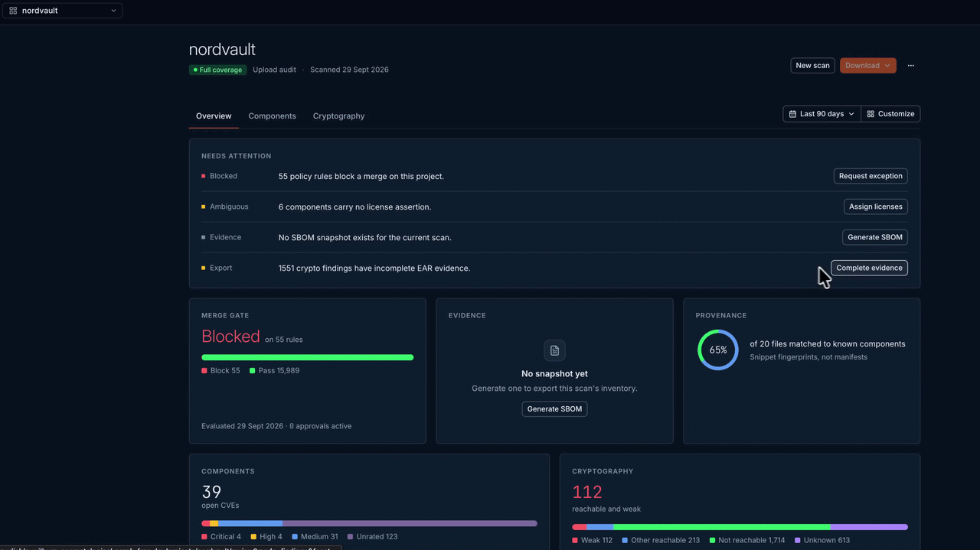Click the Customize grid icon

(871, 114)
